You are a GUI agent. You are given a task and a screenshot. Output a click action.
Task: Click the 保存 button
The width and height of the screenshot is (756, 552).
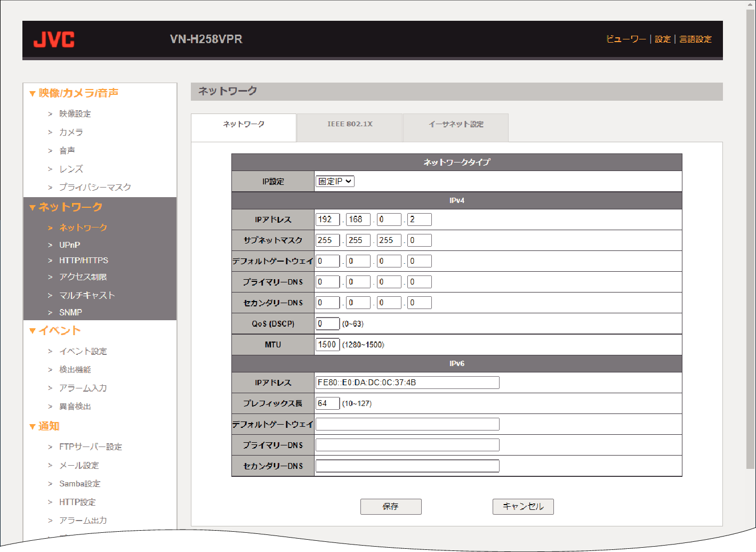click(x=391, y=507)
